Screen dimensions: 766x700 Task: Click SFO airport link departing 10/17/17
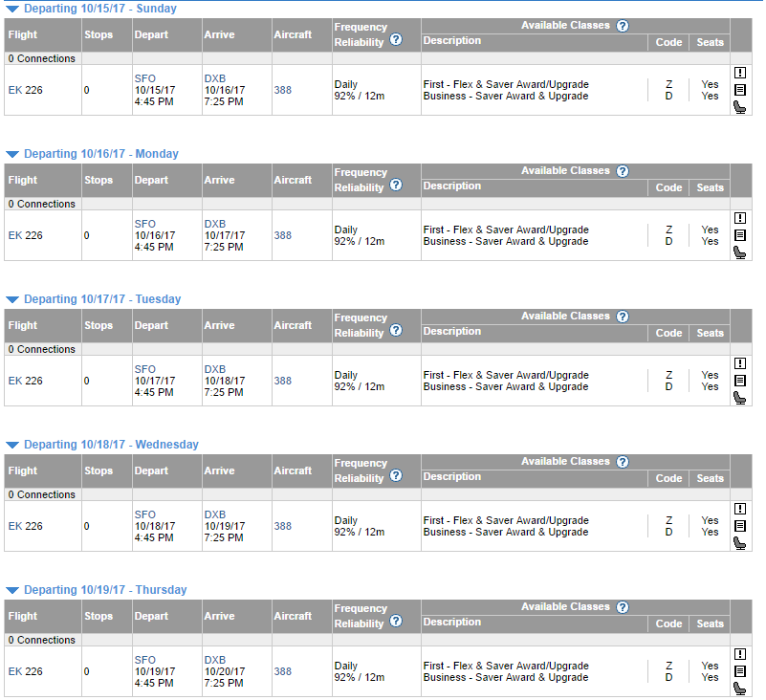(x=145, y=369)
